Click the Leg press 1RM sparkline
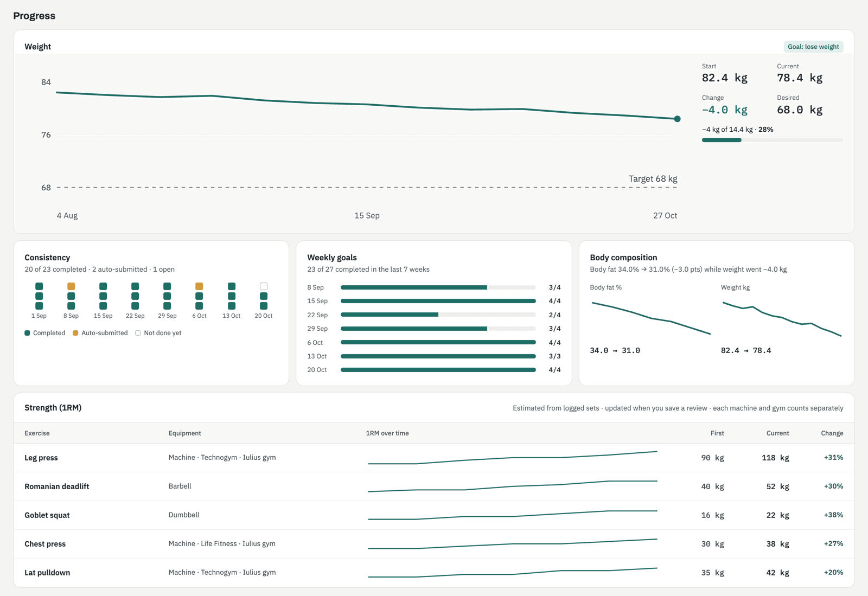 point(513,458)
